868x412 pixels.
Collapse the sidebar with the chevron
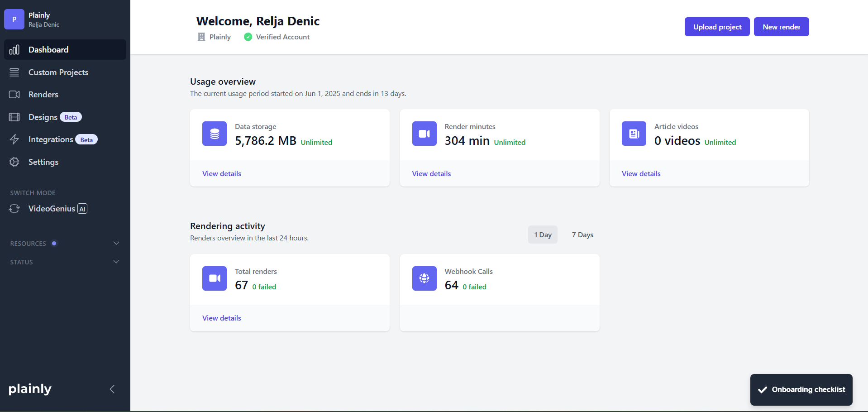tap(112, 389)
